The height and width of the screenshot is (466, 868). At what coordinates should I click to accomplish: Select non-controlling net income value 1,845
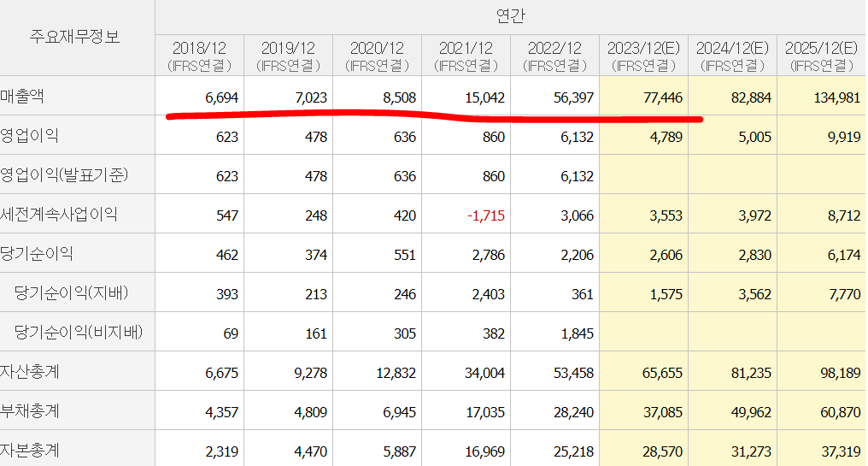577,333
